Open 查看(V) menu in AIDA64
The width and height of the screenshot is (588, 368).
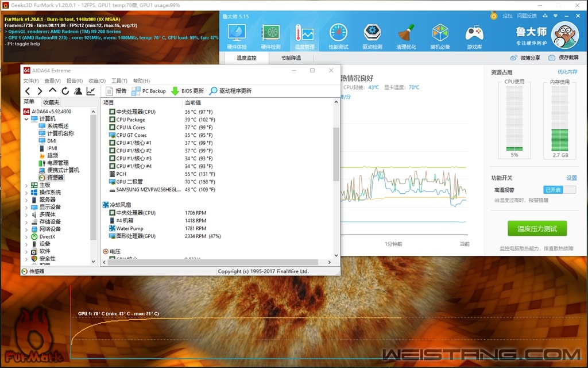pyautogui.click(x=52, y=80)
